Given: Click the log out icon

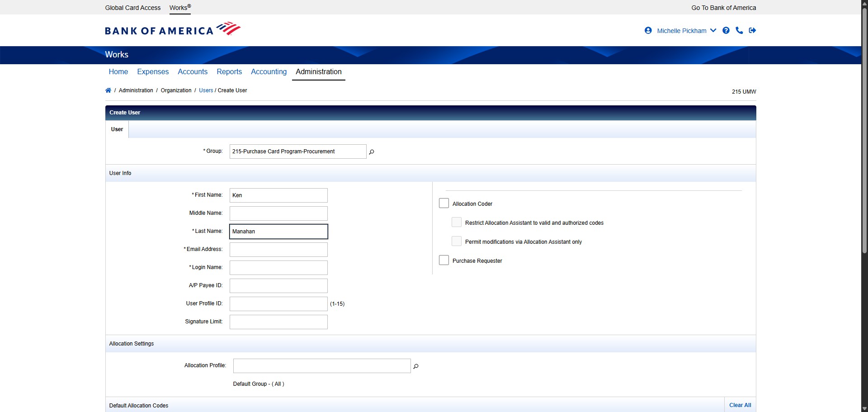Looking at the screenshot, I should [x=752, y=30].
